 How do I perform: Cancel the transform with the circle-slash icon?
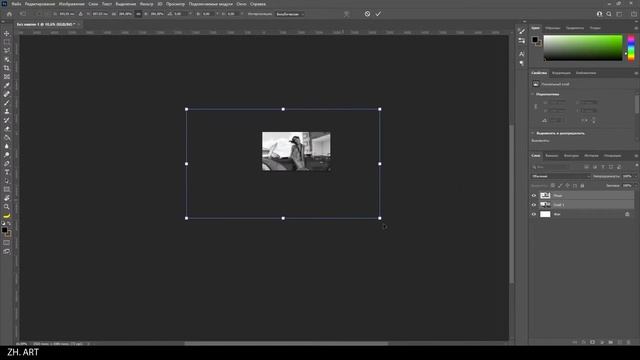tap(367, 14)
